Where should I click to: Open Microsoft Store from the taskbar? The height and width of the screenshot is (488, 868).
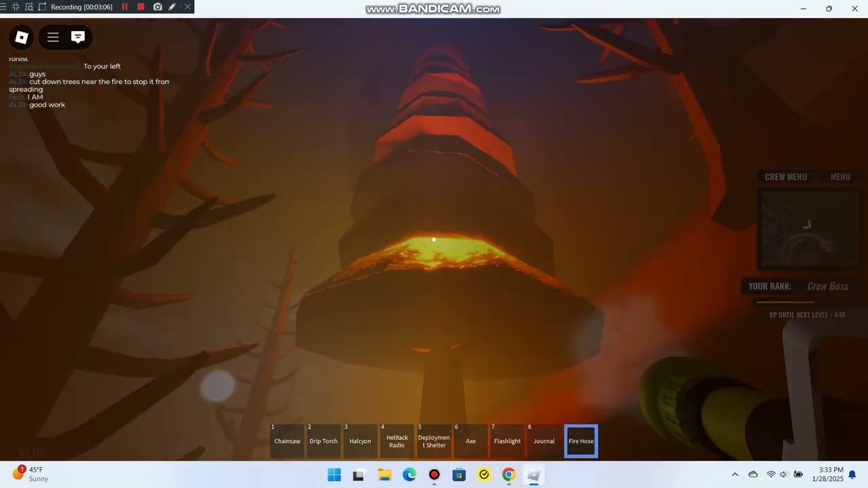pos(459,475)
